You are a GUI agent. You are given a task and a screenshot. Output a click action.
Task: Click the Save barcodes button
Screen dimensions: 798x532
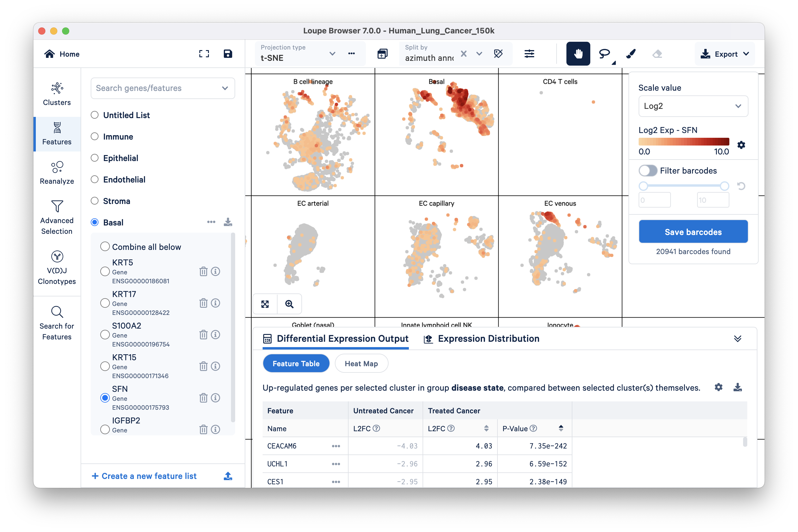click(693, 232)
